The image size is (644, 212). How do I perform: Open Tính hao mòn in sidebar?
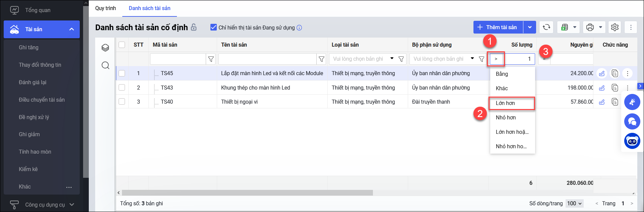[x=35, y=152]
